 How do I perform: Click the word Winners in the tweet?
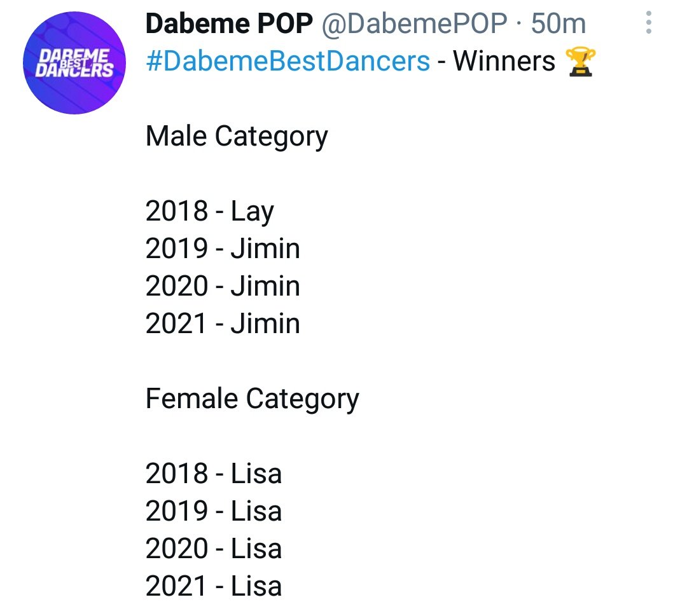[504, 61]
